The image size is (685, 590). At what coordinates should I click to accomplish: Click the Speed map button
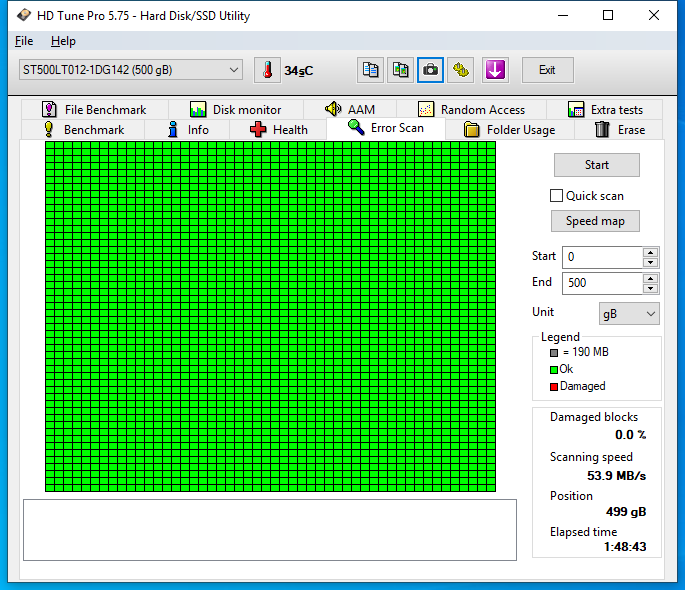(595, 221)
